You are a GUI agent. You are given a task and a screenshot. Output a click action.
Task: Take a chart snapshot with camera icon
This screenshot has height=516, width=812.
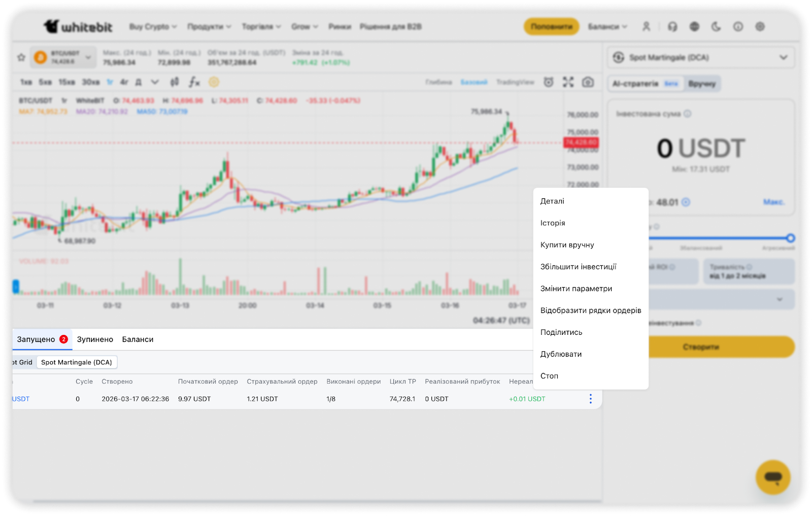click(588, 82)
